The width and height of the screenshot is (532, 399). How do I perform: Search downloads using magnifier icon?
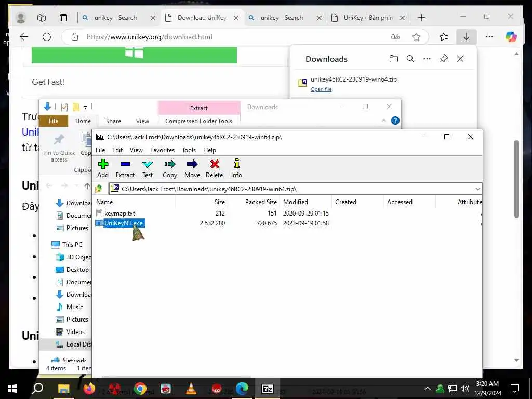(x=410, y=59)
